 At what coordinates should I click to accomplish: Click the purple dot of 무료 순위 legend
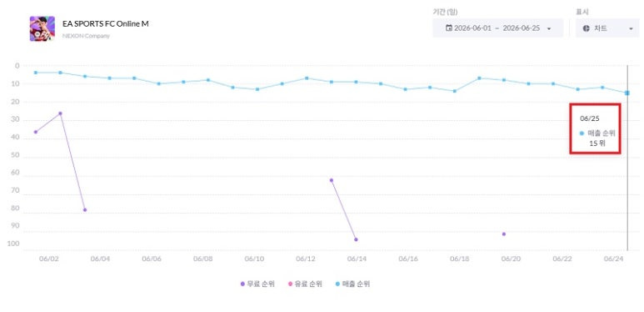(x=242, y=284)
